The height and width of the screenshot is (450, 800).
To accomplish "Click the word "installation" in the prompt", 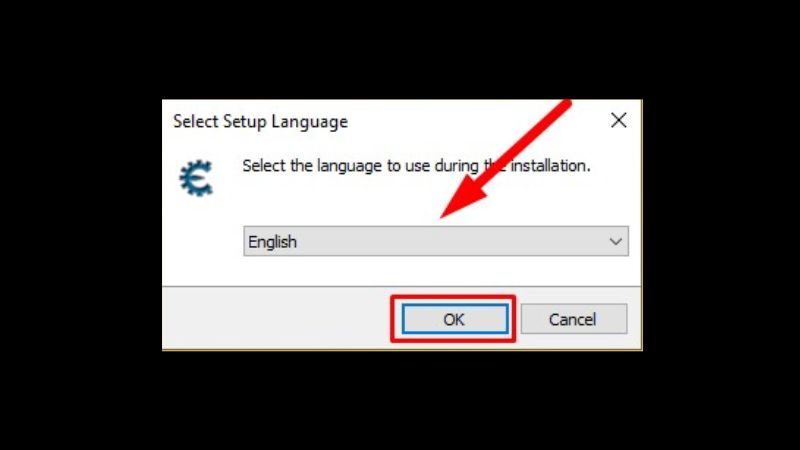I will point(550,166).
